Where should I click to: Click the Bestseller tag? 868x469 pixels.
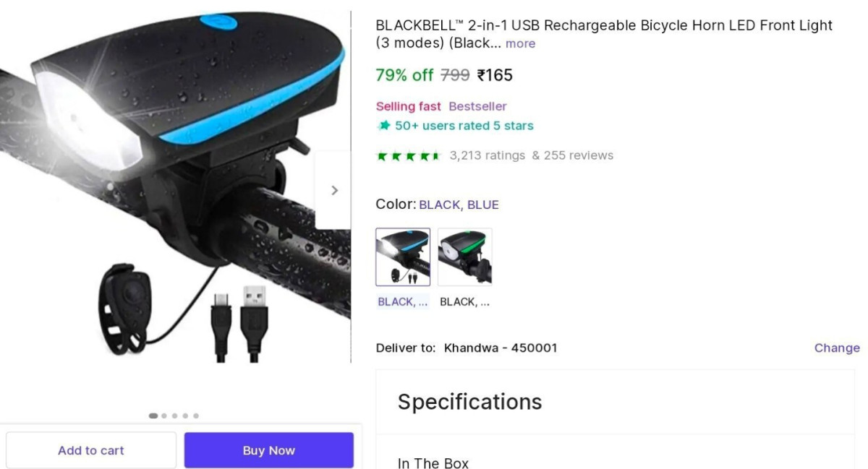point(477,106)
